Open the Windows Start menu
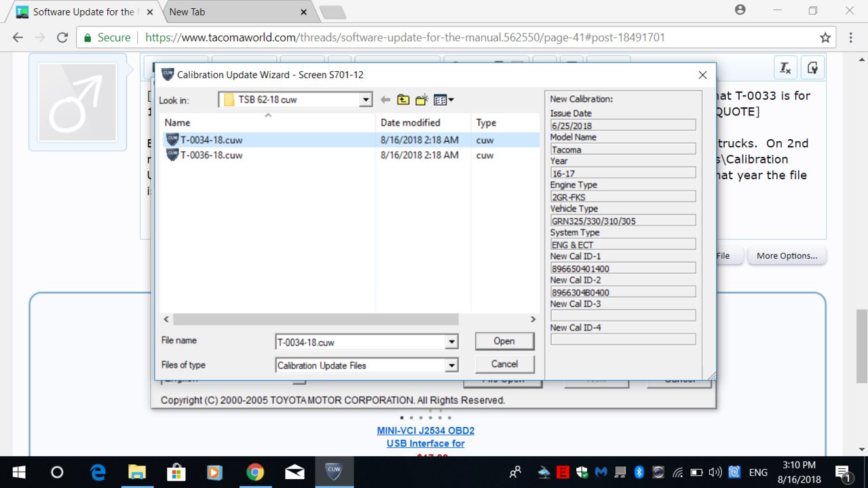The width and height of the screenshot is (868, 488). coord(18,472)
